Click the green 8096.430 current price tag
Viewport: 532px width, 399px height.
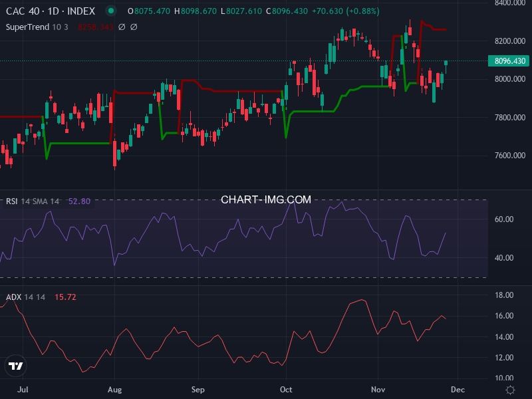pos(508,61)
